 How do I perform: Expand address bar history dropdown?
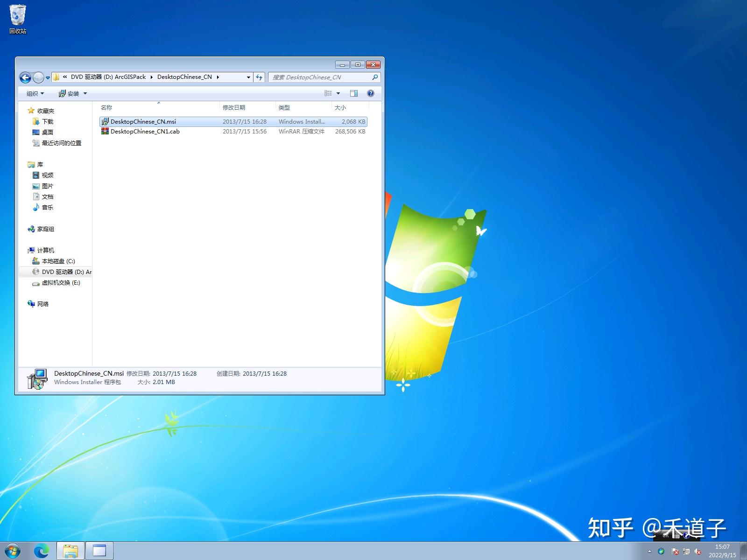coord(248,77)
